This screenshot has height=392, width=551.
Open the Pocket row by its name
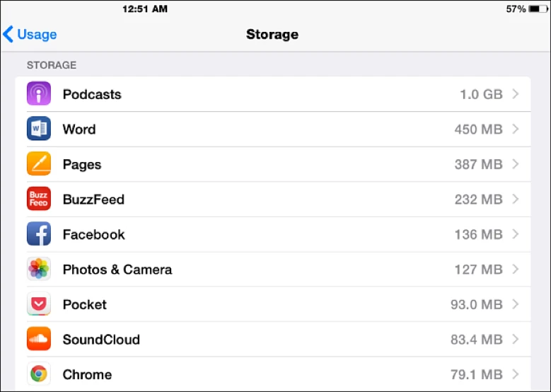click(84, 304)
